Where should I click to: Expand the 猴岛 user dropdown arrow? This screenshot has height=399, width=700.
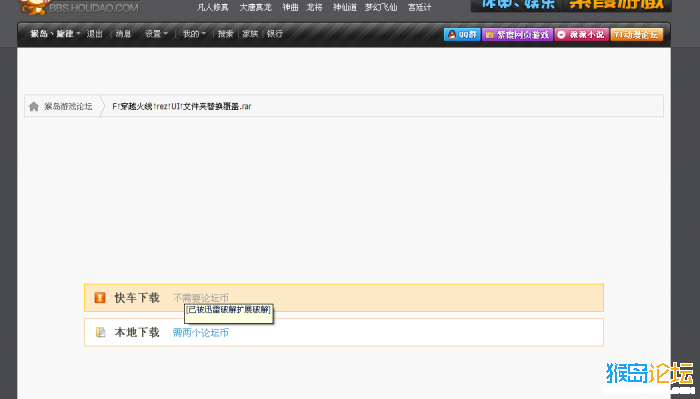pos(78,34)
